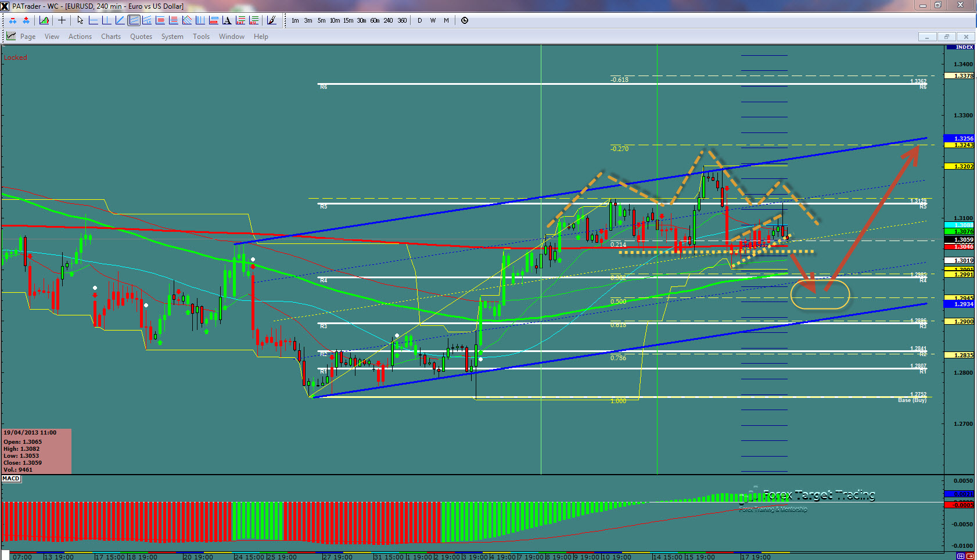Switch chart to 60m timeframe
Image resolution: width=977 pixels, height=560 pixels.
click(x=375, y=20)
